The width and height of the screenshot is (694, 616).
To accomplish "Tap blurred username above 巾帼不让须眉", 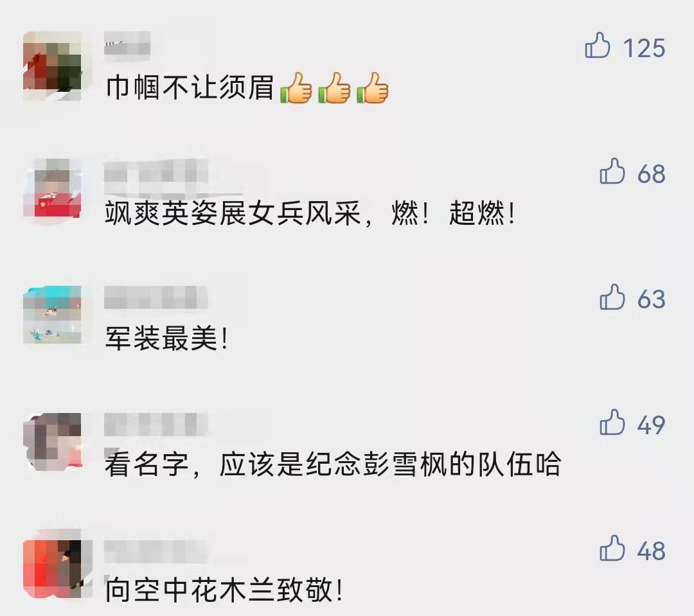I will coord(127,43).
